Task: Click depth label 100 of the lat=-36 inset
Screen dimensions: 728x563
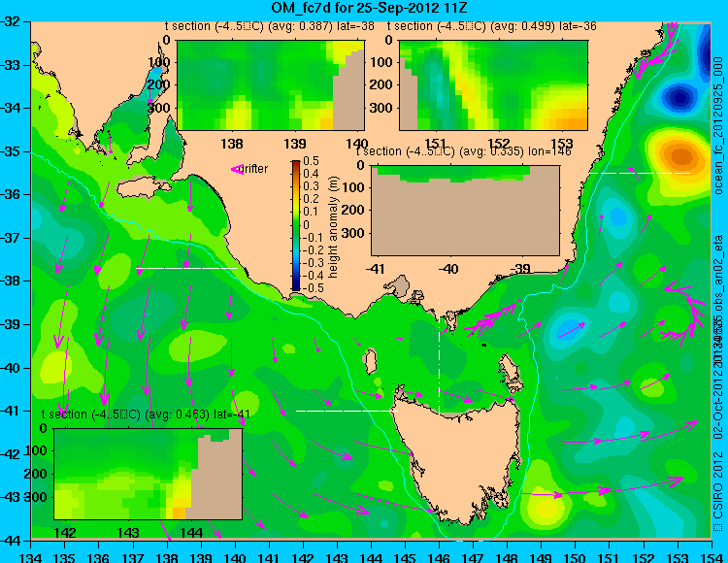Action: point(381,62)
